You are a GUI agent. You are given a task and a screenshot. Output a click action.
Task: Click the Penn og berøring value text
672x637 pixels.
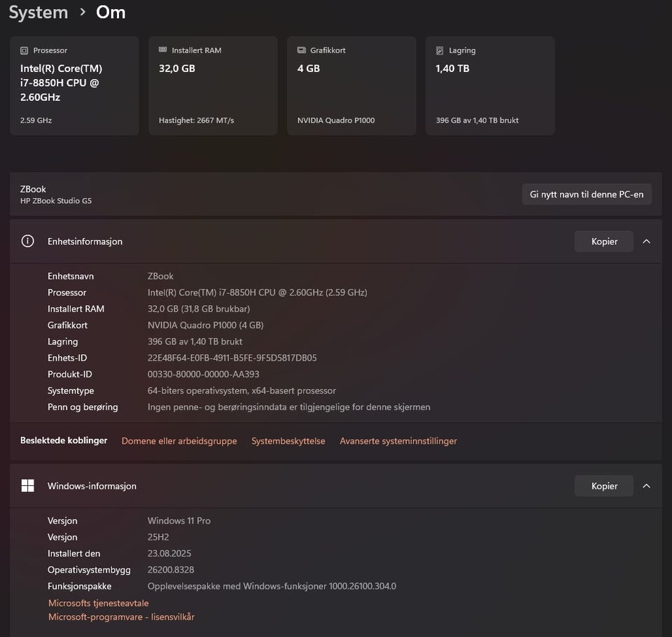click(x=289, y=407)
